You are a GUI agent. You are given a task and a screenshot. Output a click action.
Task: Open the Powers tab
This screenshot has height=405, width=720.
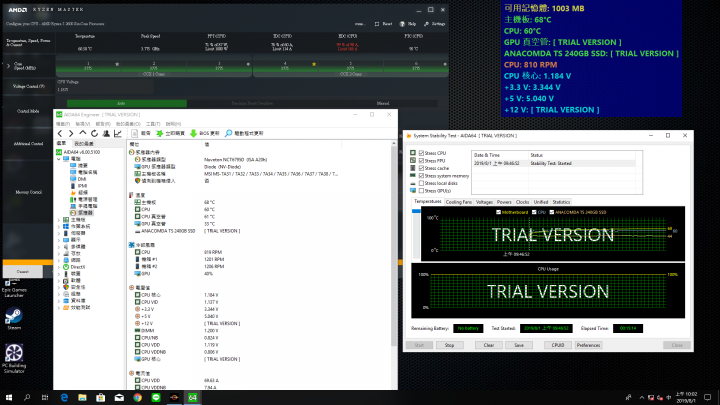tap(504, 202)
